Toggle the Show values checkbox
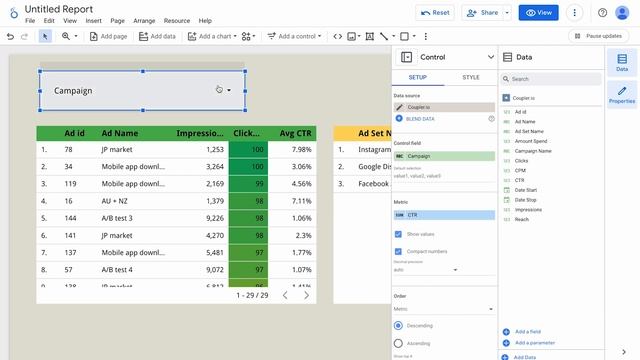The width and height of the screenshot is (640, 360). coord(398,234)
